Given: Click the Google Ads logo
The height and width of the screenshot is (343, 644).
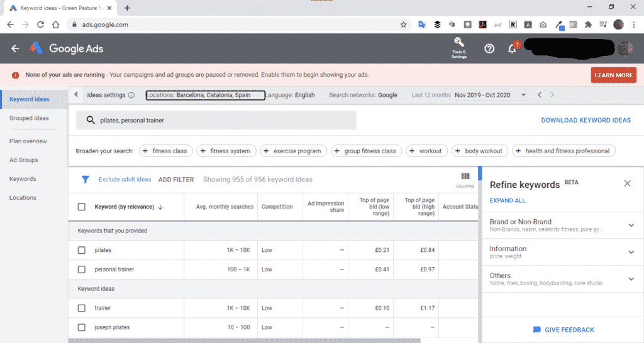Looking at the screenshot, I should [x=36, y=48].
